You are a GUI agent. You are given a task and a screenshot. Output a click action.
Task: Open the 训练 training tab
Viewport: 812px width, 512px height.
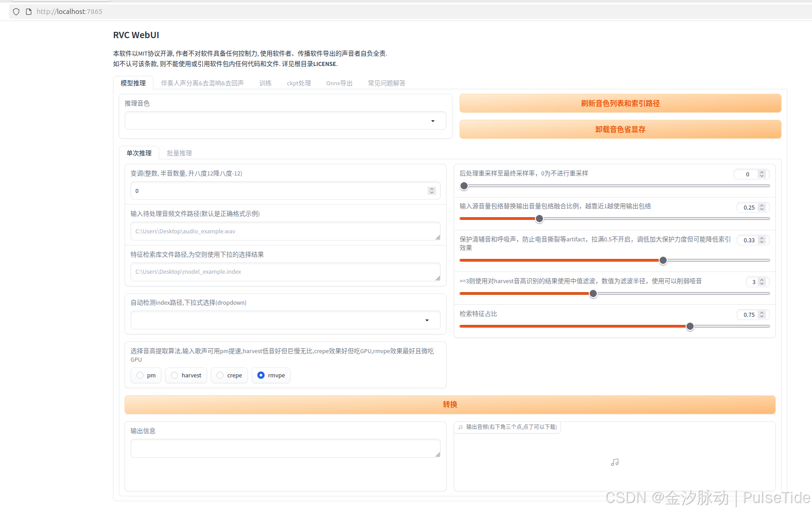(x=265, y=83)
